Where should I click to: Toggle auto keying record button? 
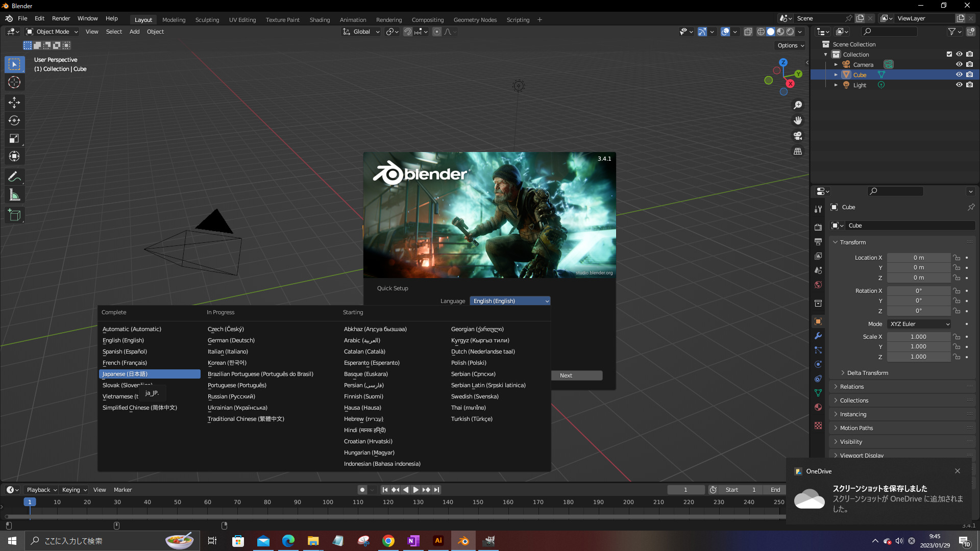[362, 490]
